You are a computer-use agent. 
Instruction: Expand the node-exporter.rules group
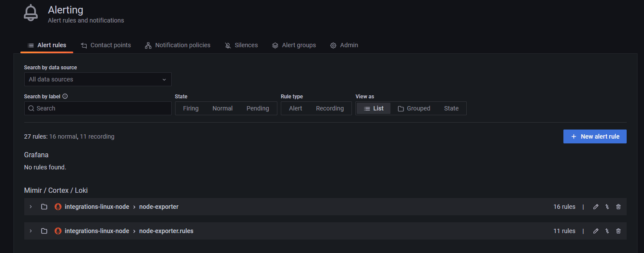click(31, 231)
